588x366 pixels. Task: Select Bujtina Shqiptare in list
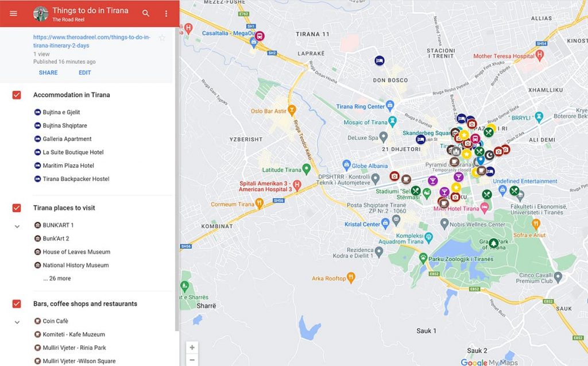coord(65,125)
